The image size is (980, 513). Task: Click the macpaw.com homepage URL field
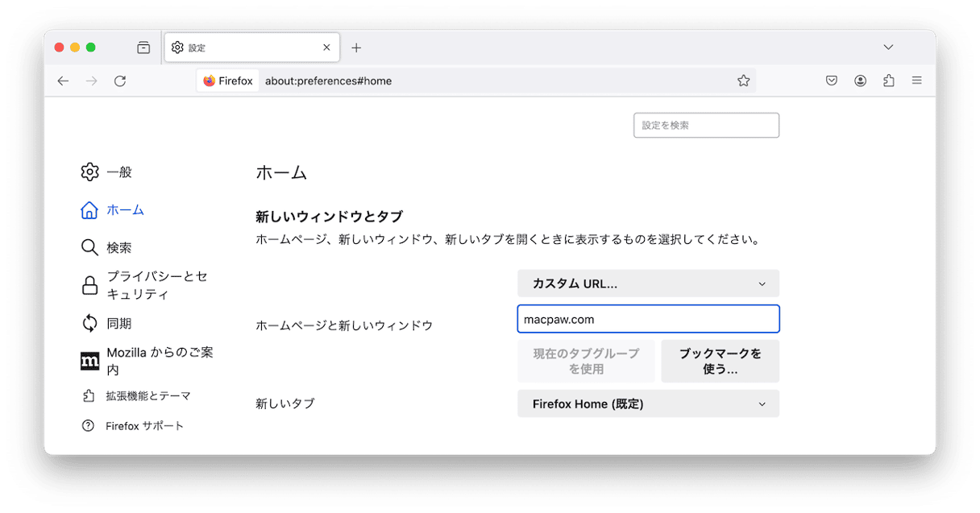(x=648, y=319)
